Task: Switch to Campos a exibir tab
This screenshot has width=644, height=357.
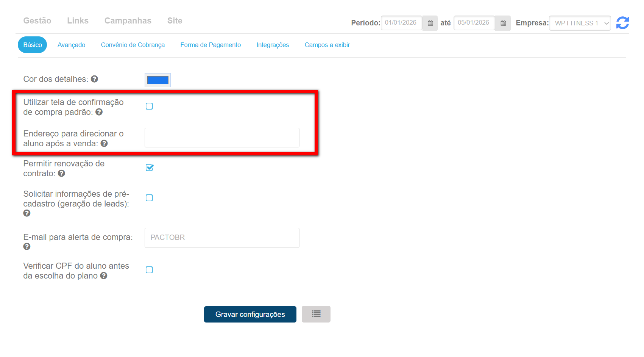Action: [x=327, y=45]
